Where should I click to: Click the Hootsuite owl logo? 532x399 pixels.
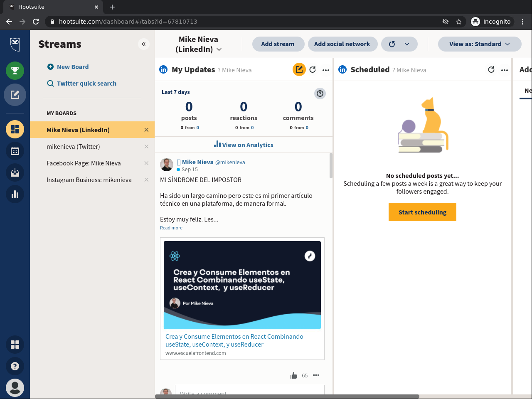[15, 44]
